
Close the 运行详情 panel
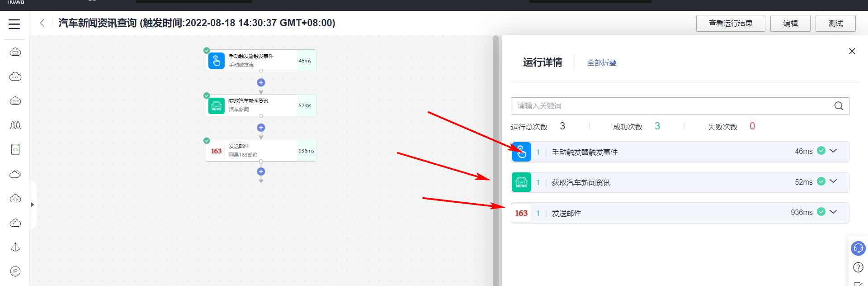(x=852, y=51)
